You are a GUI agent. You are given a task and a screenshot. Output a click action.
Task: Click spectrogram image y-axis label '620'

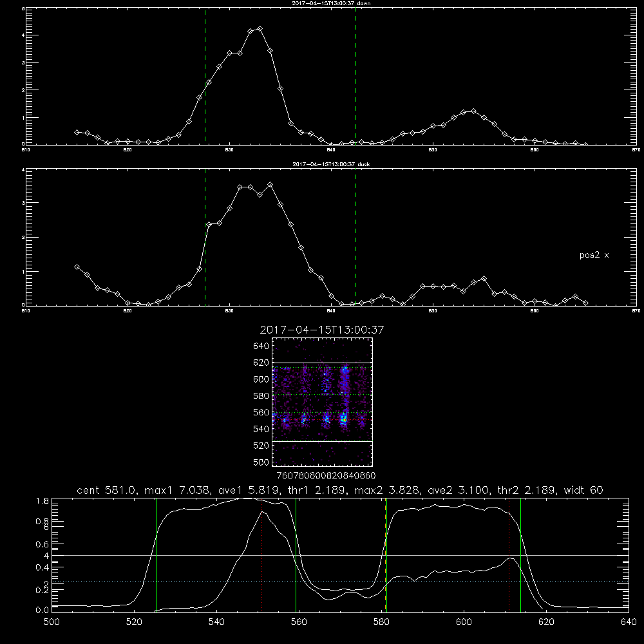tap(261, 363)
